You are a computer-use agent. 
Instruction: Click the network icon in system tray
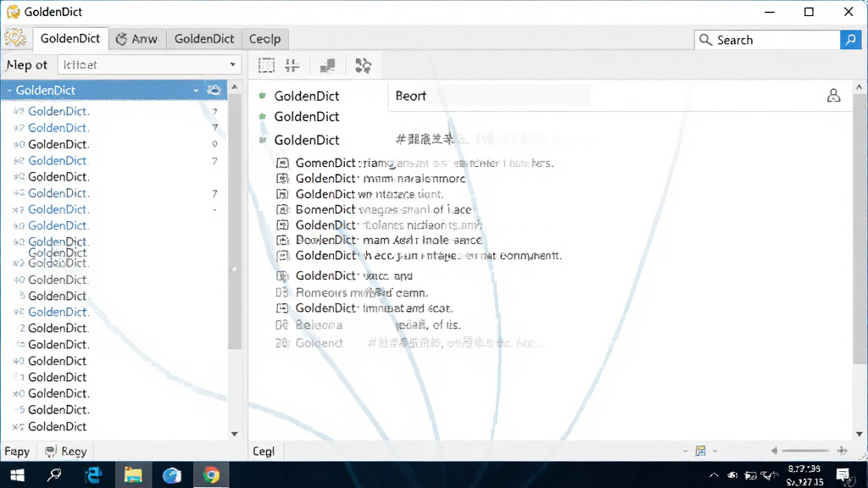750,475
